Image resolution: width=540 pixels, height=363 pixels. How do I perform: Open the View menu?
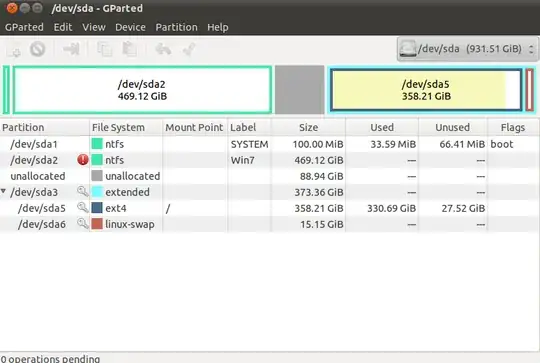(94, 27)
